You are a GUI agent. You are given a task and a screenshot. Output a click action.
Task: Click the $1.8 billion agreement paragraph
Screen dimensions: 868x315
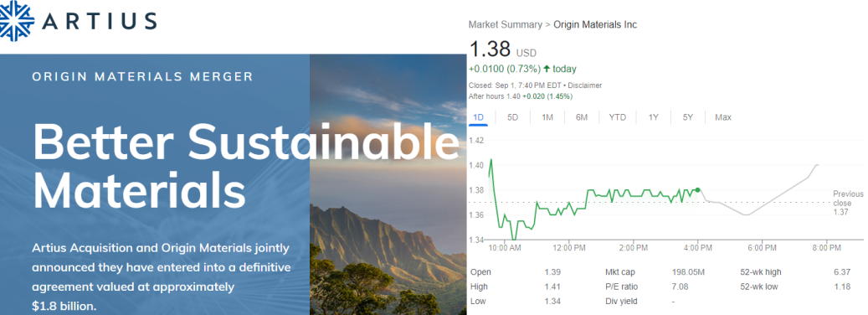pyautogui.click(x=161, y=276)
